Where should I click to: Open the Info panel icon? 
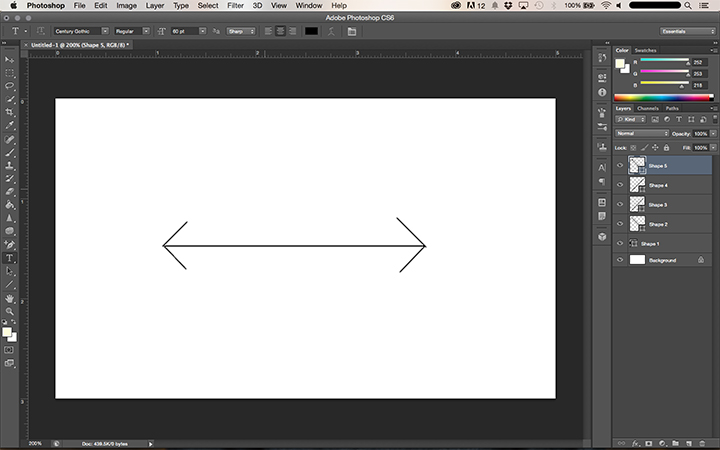[x=602, y=92]
